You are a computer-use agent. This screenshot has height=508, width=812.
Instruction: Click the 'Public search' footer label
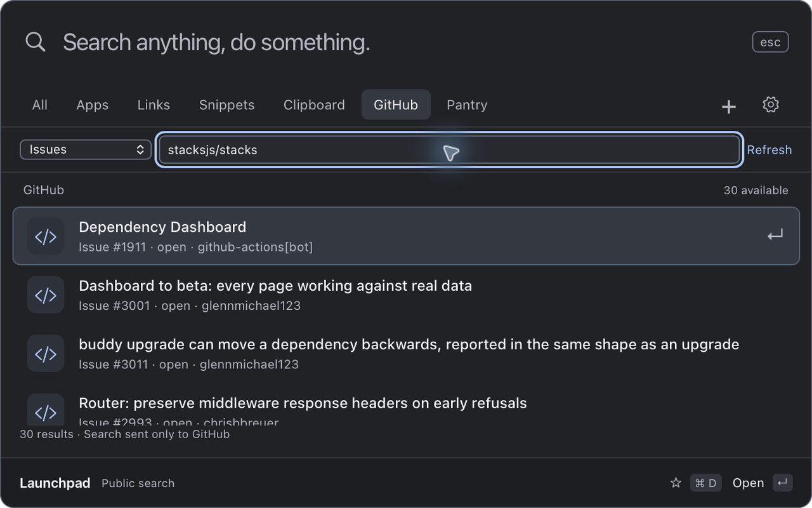[x=138, y=483]
